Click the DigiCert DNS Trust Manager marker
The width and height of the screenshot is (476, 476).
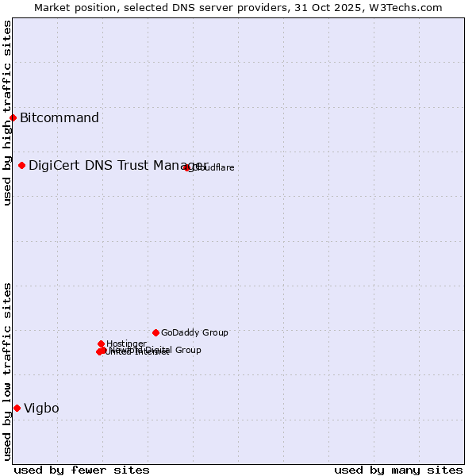point(22,165)
